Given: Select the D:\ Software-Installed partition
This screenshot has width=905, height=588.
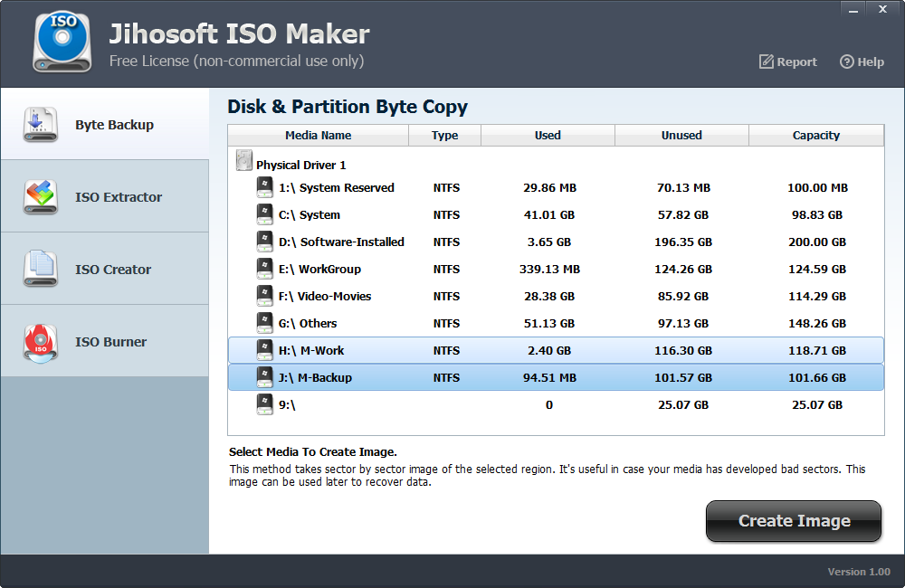Looking at the screenshot, I should tap(556, 242).
